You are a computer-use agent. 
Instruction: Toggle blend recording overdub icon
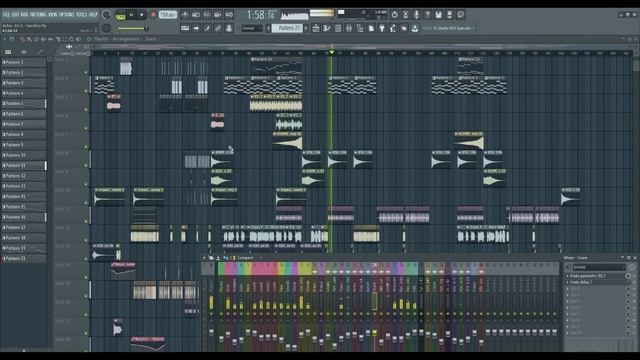[218, 15]
